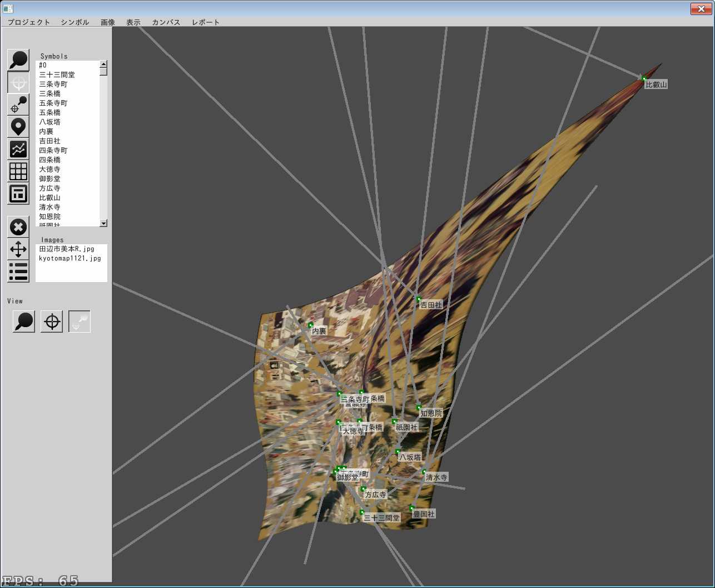The width and height of the screenshot is (715, 588).
Task: Click the 御影堂 map label
Action: 347,477
